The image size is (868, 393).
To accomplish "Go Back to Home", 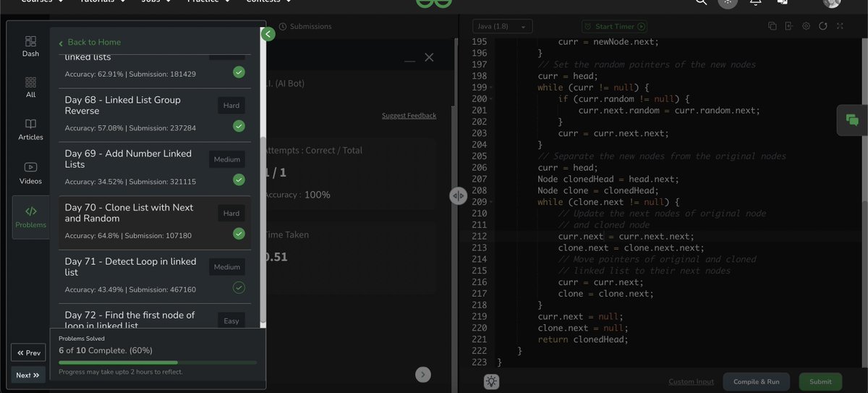I will pos(90,42).
